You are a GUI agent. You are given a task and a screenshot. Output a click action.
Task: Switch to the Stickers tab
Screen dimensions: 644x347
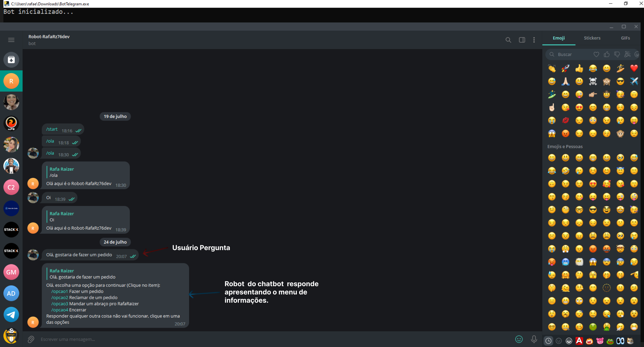click(x=592, y=38)
